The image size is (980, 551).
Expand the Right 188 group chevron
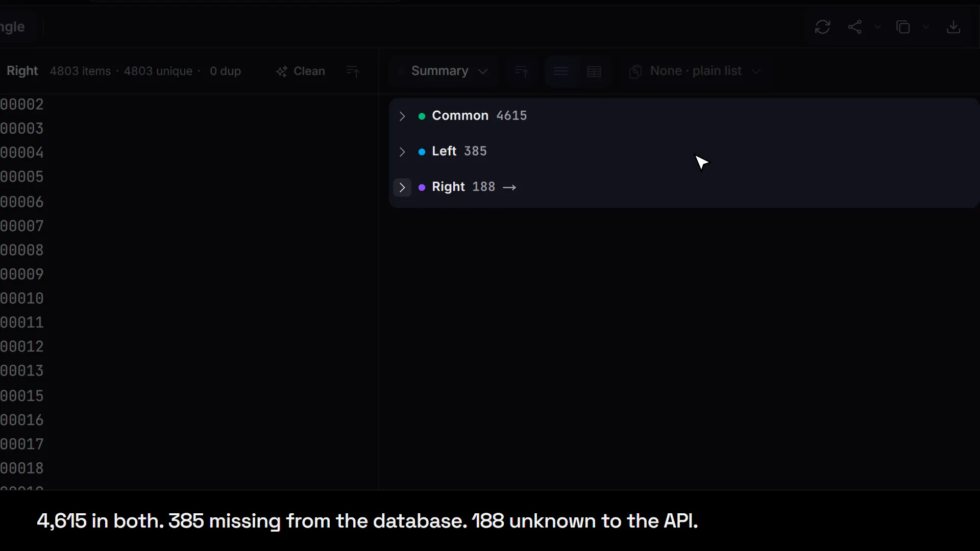click(x=402, y=187)
